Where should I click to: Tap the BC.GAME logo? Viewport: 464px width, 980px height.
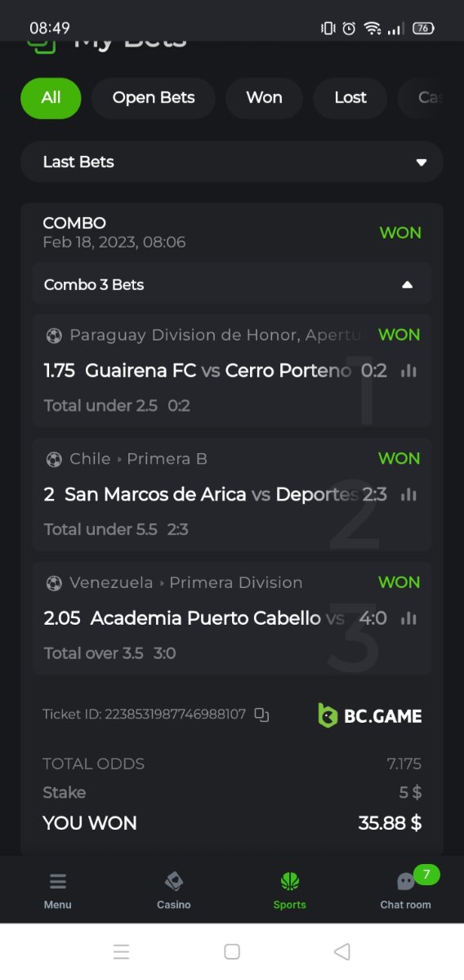point(370,715)
